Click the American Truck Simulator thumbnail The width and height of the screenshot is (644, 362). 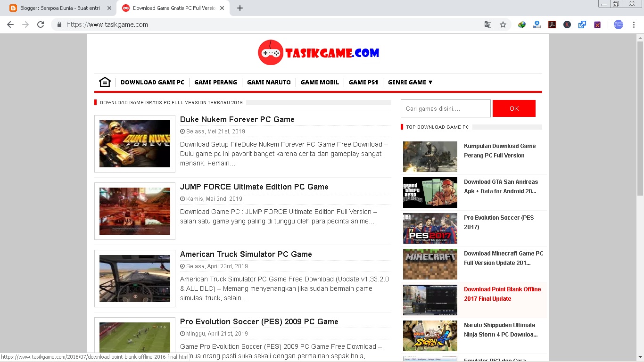pos(135,279)
